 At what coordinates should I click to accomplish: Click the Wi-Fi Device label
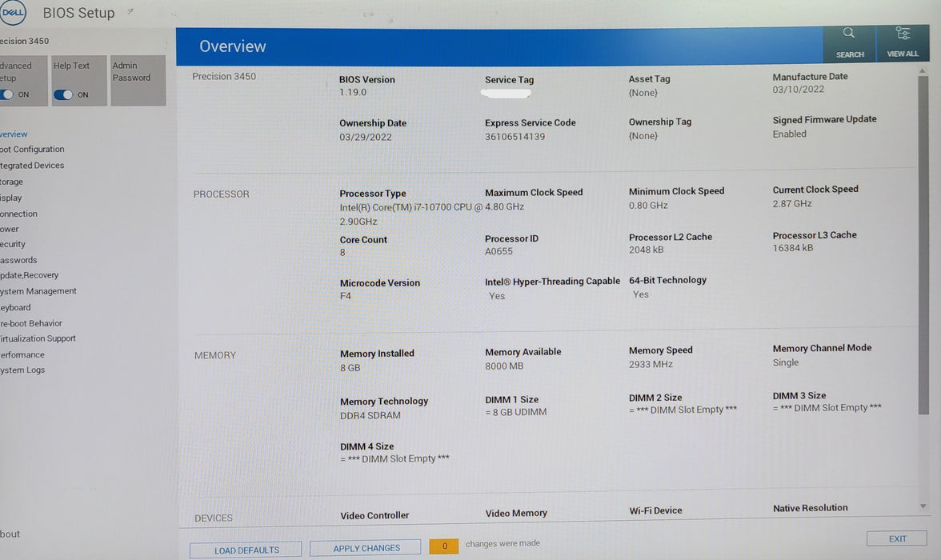coord(655,510)
